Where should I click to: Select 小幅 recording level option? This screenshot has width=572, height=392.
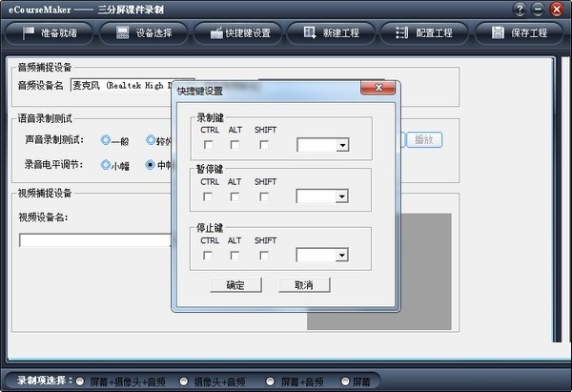click(106, 165)
